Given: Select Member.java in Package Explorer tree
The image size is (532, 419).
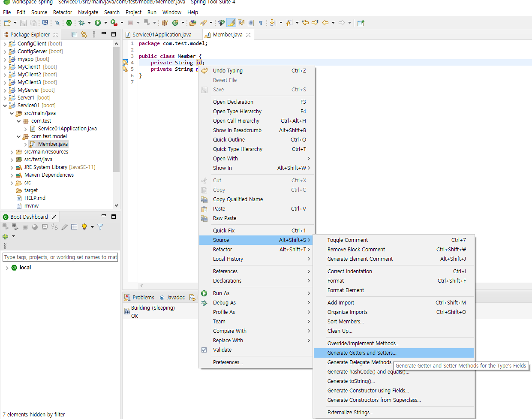Looking at the screenshot, I should [x=53, y=144].
